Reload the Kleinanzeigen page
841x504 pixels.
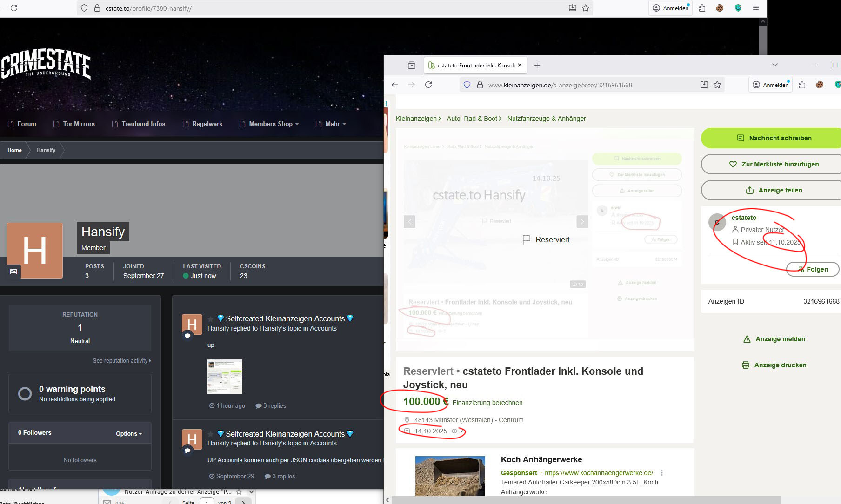pyautogui.click(x=428, y=85)
